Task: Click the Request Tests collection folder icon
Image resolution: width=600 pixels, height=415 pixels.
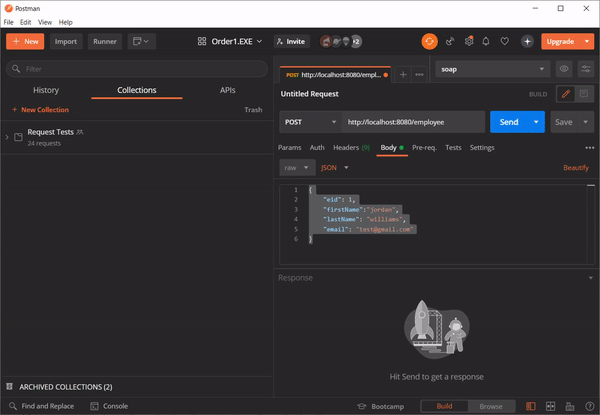Action: (x=18, y=137)
